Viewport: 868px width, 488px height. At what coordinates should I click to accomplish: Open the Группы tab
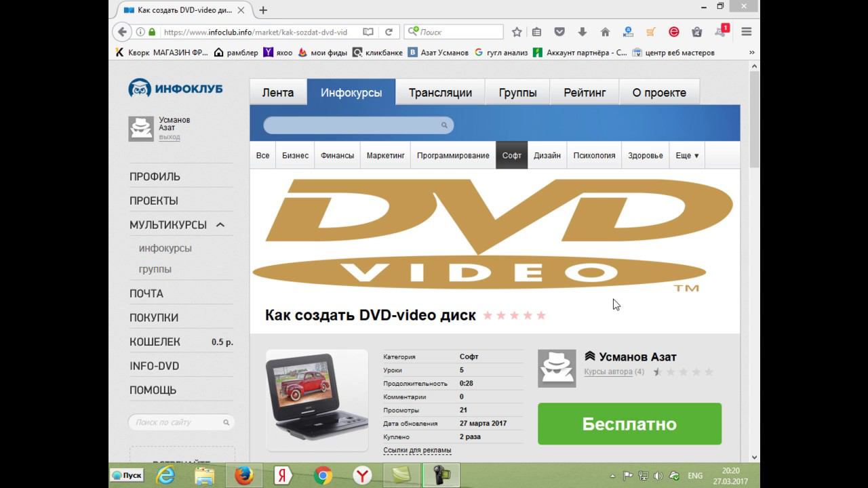click(517, 93)
